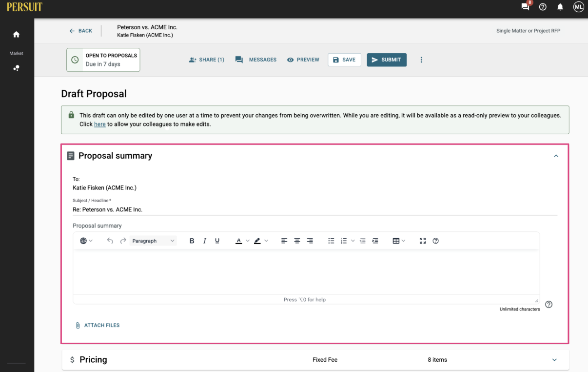Open the highlight color dropdown arrow
The image size is (588, 372).
coord(266,241)
